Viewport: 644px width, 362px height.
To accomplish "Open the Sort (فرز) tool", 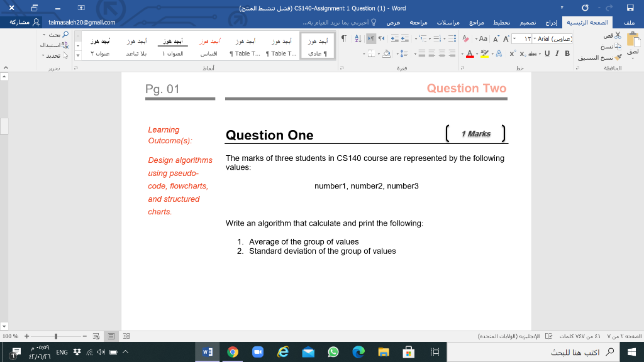I will 358,38.
